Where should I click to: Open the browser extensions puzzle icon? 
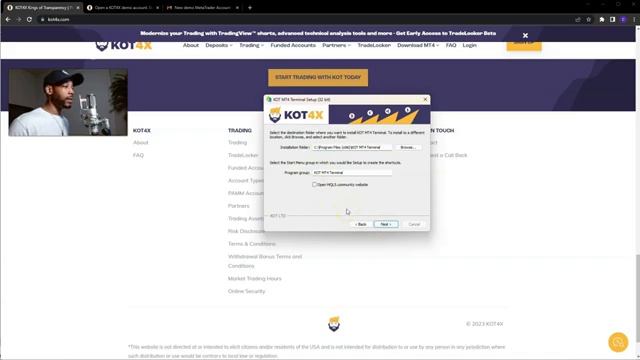pos(602,19)
